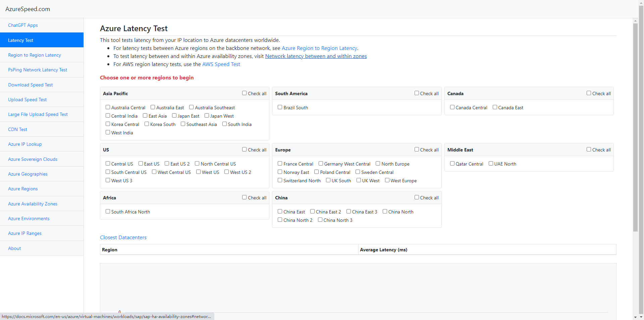The image size is (644, 320).
Task: Click the Closest Datacenters heading
Action: coord(123,238)
